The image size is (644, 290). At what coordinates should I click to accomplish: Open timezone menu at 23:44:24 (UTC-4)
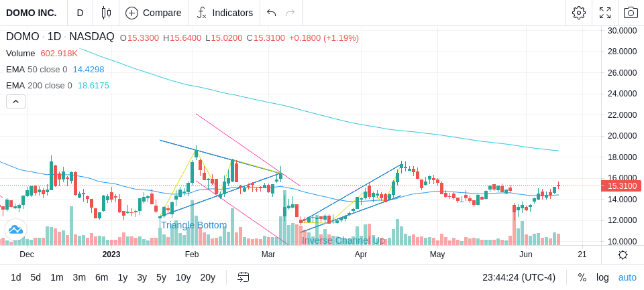[x=519, y=278]
